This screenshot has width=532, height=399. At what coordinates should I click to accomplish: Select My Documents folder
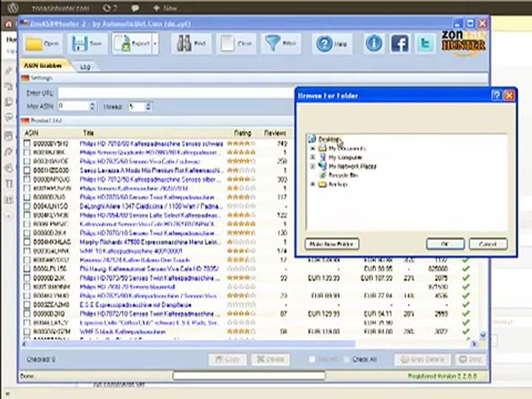click(x=347, y=149)
